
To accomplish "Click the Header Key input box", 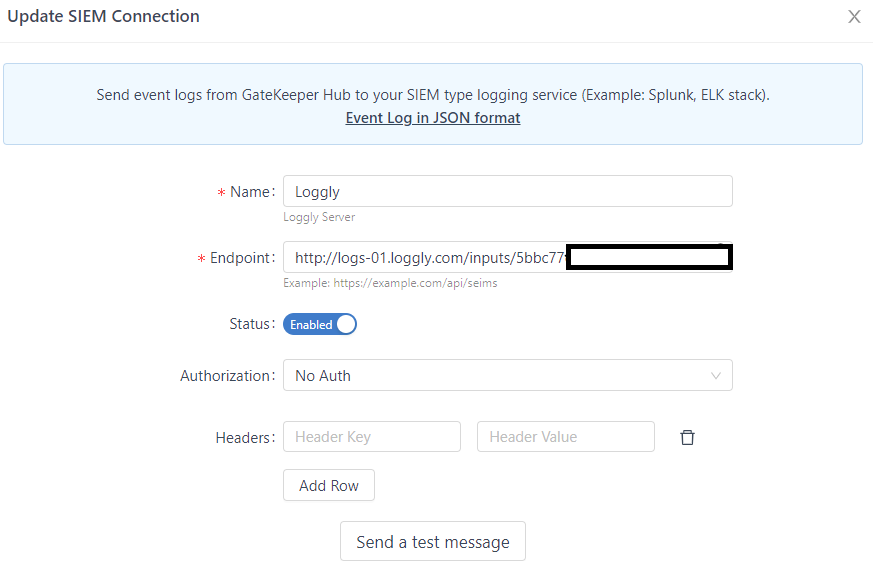I will pos(371,436).
